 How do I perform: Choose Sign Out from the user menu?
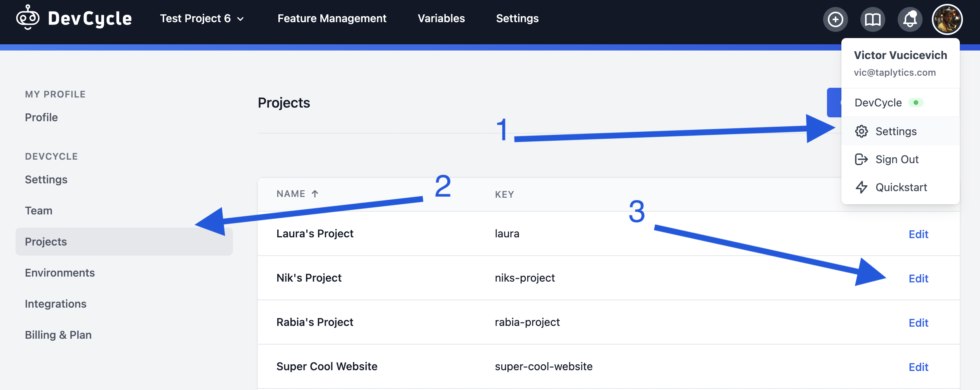coord(900,159)
